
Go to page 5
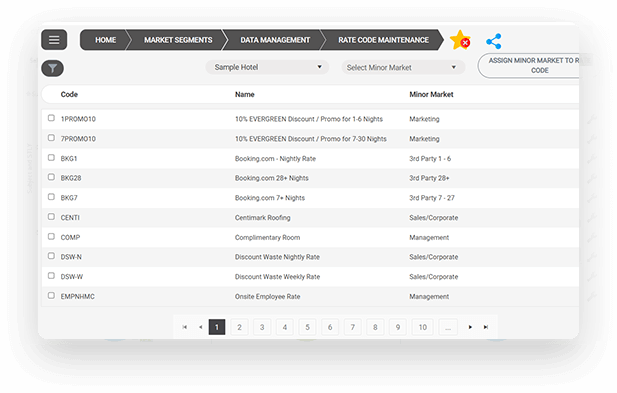[307, 327]
